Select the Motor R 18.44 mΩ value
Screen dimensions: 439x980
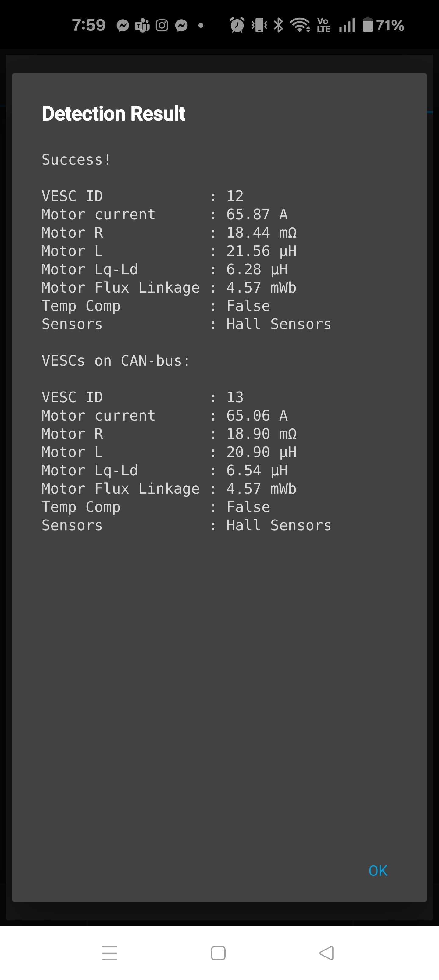[x=262, y=233]
